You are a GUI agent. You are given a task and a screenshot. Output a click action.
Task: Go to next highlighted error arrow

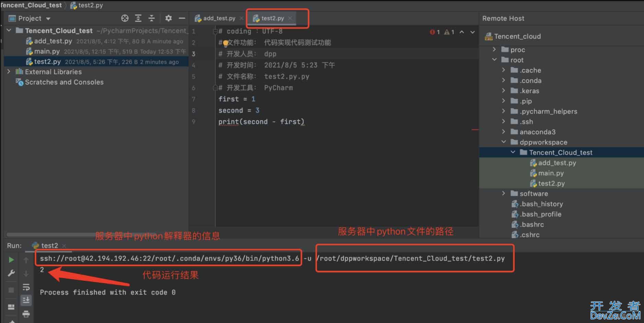coord(472,32)
